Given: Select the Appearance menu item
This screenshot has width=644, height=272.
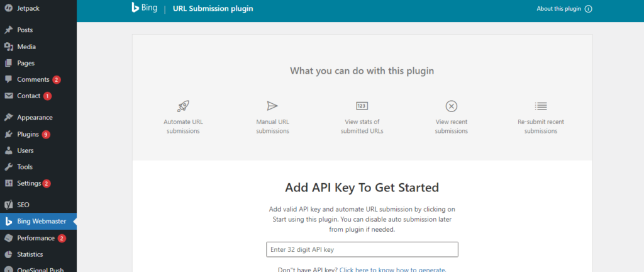Looking at the screenshot, I should (35, 117).
